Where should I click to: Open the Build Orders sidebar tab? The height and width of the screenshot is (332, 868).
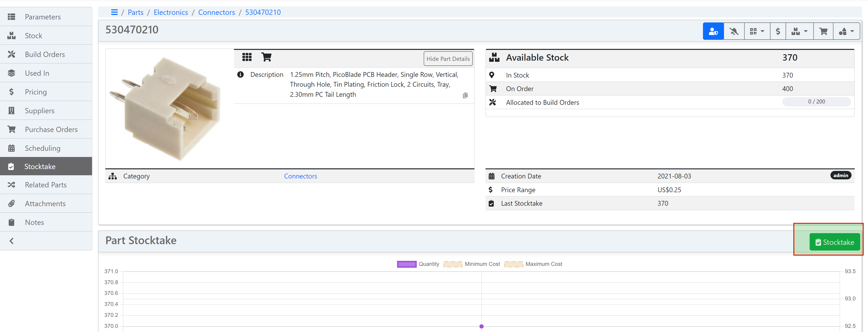(44, 54)
